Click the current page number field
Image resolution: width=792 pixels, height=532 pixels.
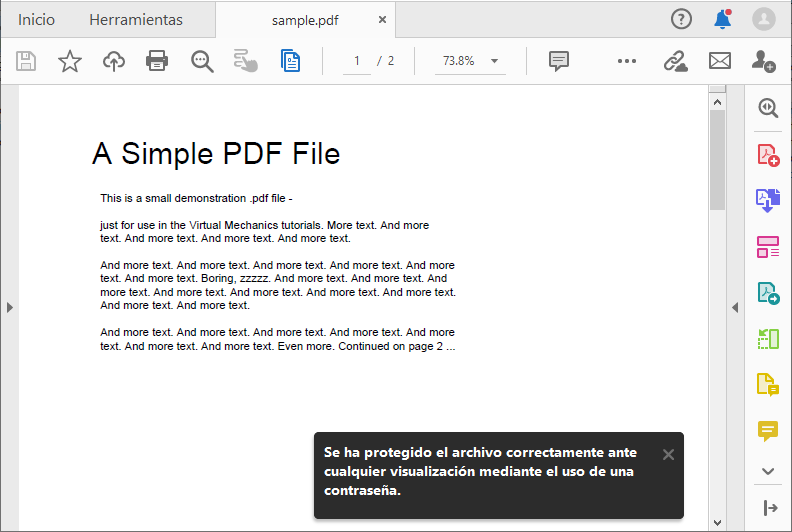tap(357, 61)
